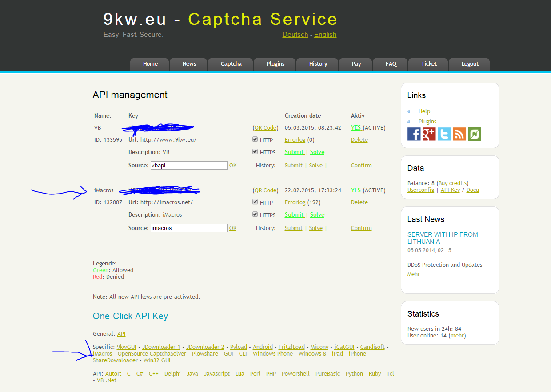Open the Pay tab
Image resolution: width=551 pixels, height=392 pixels.
(x=356, y=64)
